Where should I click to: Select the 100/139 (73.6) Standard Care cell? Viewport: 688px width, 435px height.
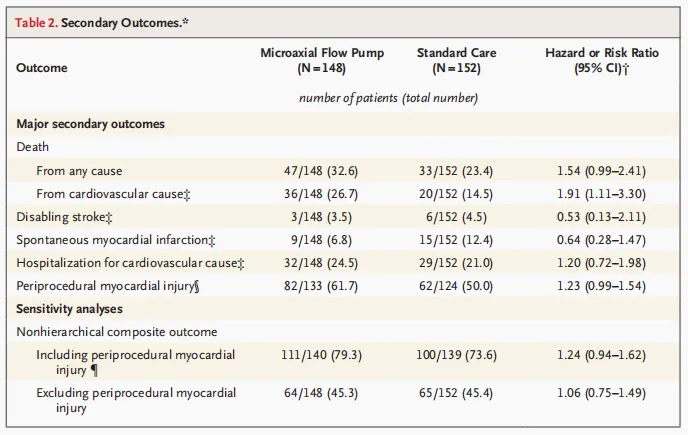pyautogui.click(x=456, y=355)
